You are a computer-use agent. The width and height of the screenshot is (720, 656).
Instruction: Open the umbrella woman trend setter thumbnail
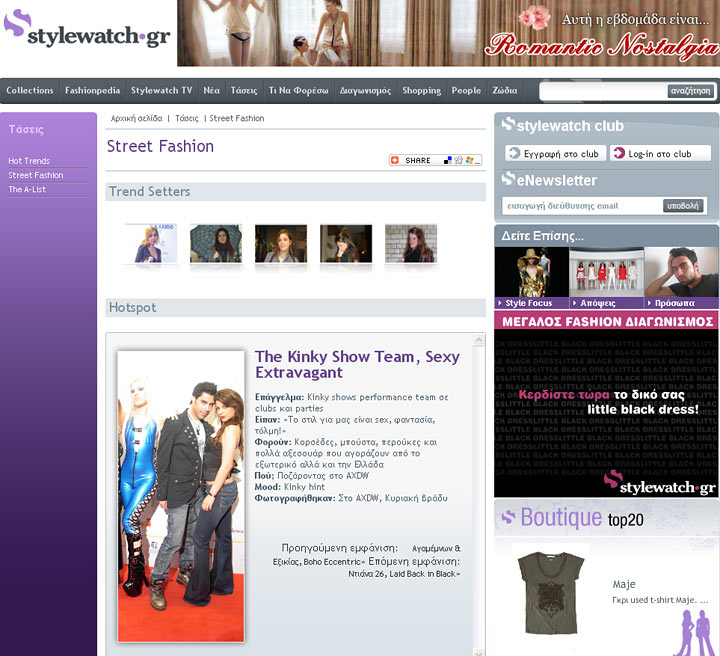216,243
